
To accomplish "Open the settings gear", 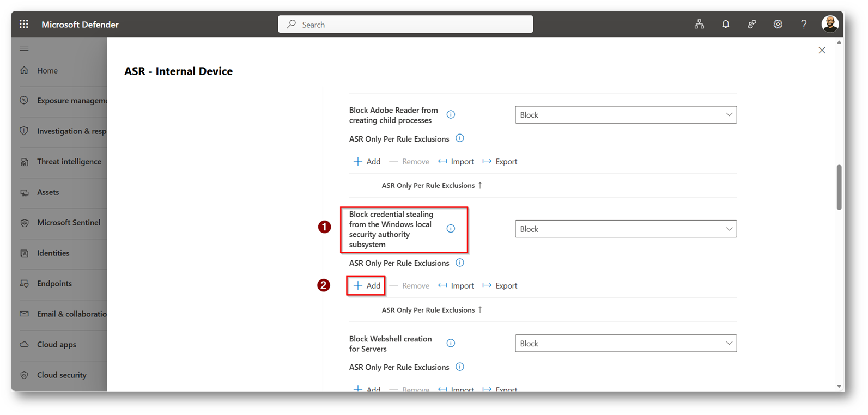I will point(778,24).
